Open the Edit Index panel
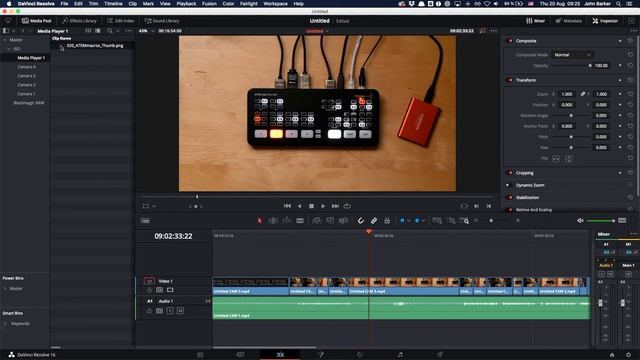Screen dimensions: 640x360 pyautogui.click(x=120, y=21)
